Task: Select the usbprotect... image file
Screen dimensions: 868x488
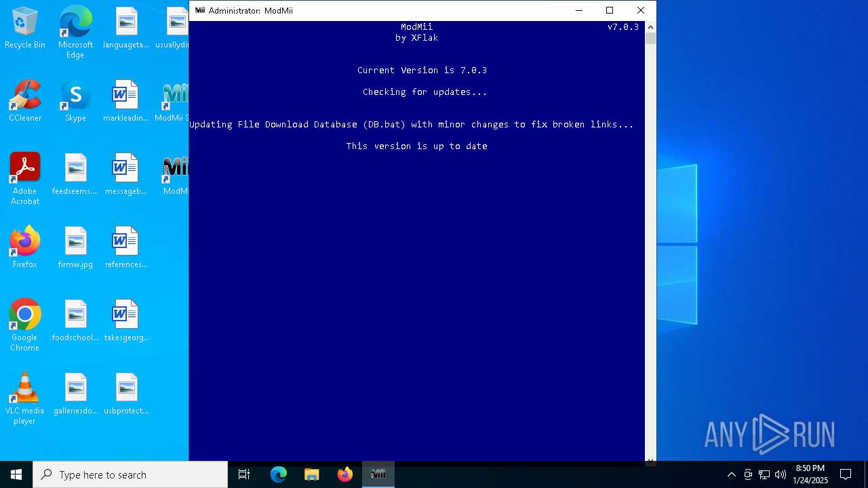Action: point(126,394)
